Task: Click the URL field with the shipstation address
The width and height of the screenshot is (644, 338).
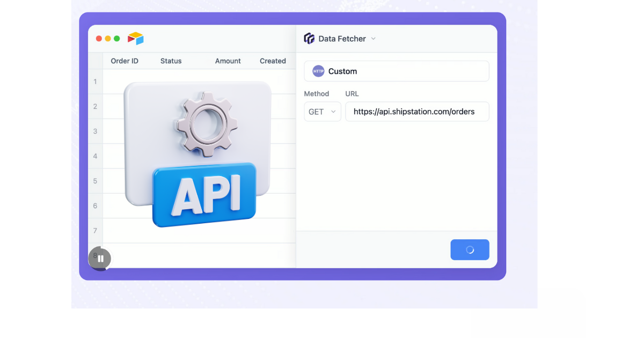Action: pyautogui.click(x=417, y=112)
